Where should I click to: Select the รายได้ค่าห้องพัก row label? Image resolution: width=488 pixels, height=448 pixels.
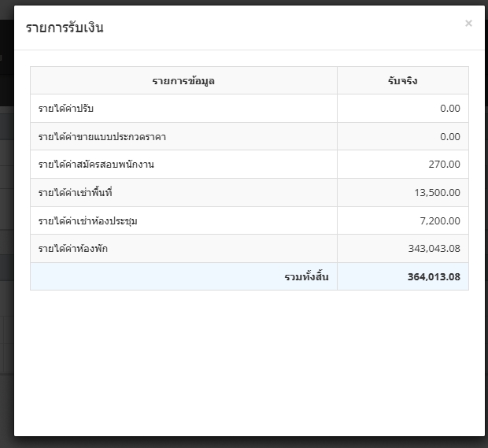73,249
